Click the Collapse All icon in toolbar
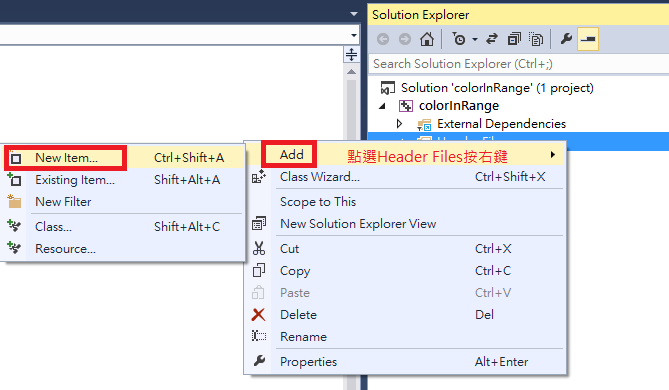The height and width of the screenshot is (390, 669). (514, 39)
